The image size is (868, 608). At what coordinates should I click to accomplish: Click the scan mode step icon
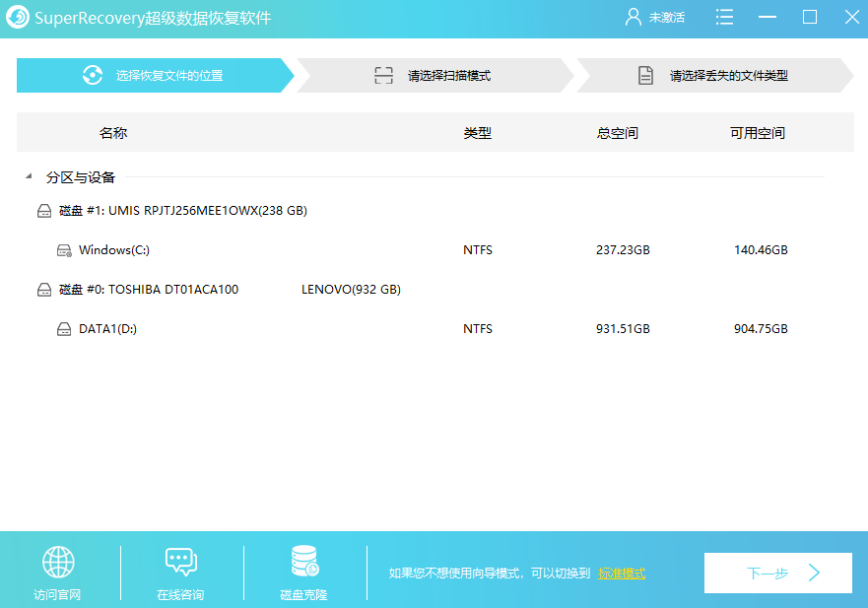[x=384, y=74]
